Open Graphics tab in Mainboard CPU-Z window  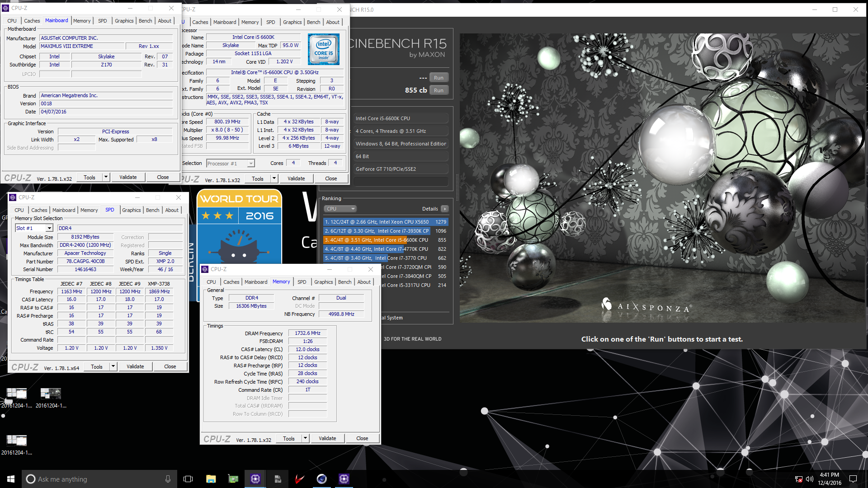pos(124,21)
